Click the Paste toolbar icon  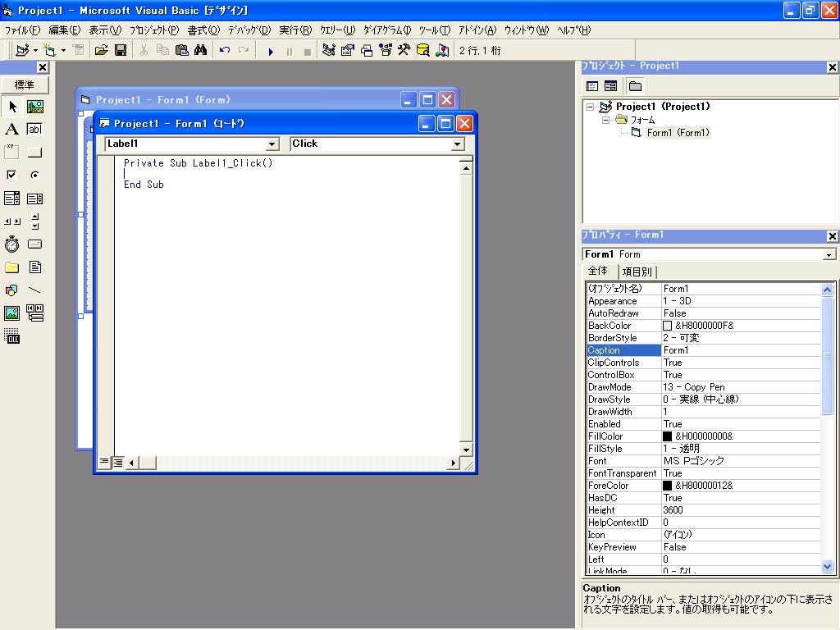[x=182, y=50]
